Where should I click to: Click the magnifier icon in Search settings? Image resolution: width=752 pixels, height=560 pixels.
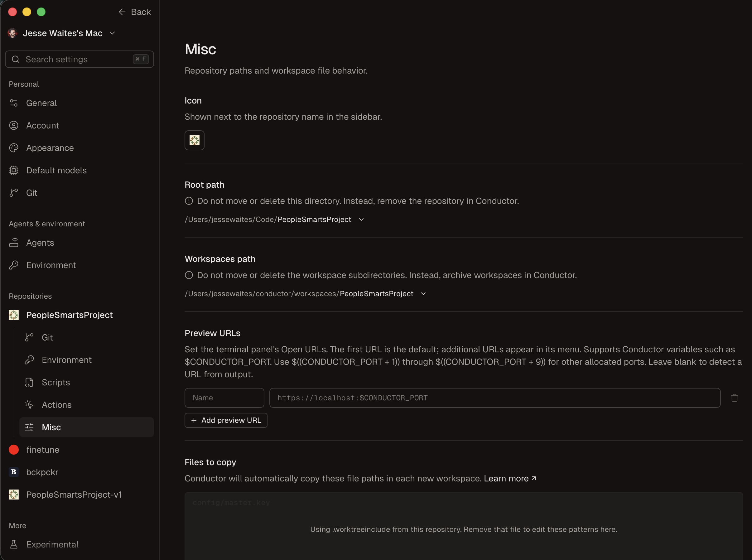[x=16, y=59]
